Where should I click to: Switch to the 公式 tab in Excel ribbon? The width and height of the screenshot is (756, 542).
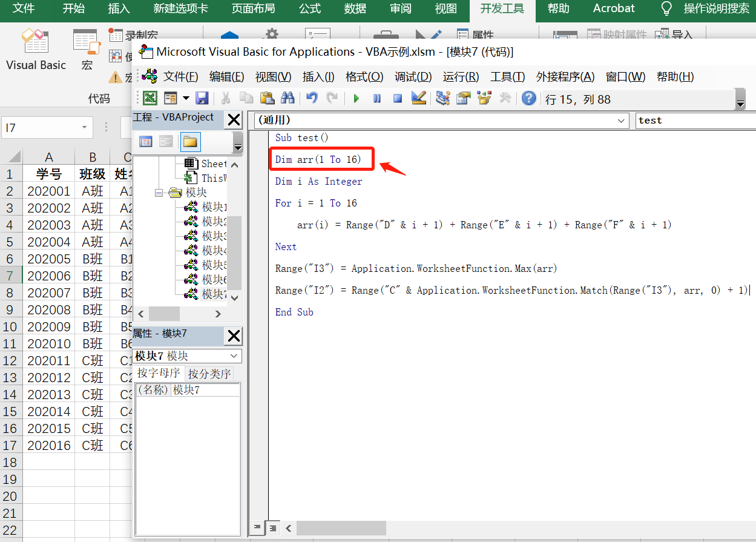point(310,8)
